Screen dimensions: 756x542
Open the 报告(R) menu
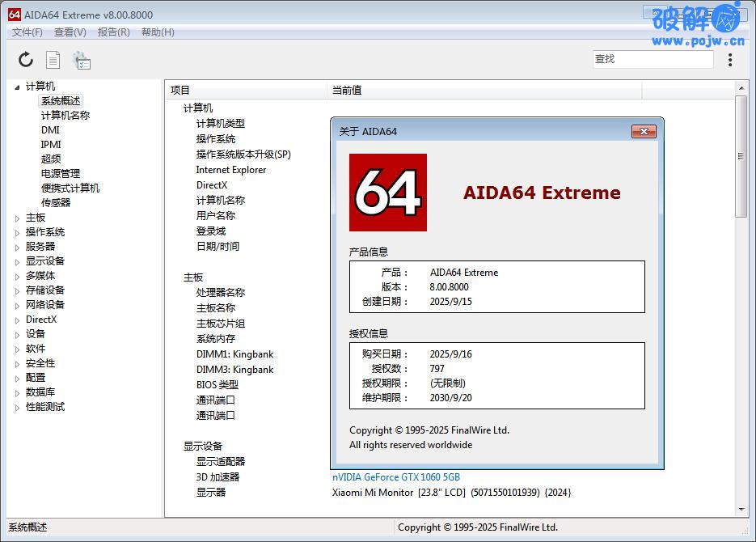(113, 32)
